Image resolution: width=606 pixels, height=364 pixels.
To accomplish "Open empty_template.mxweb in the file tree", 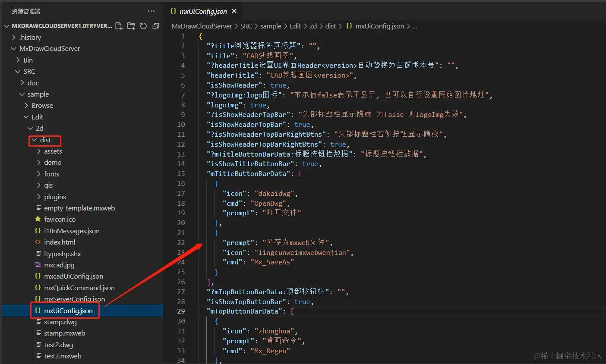I will click(79, 208).
